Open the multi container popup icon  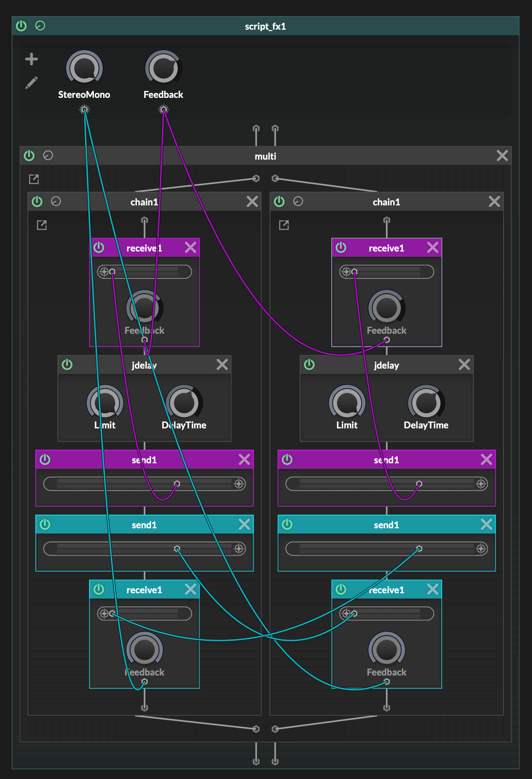point(34,179)
